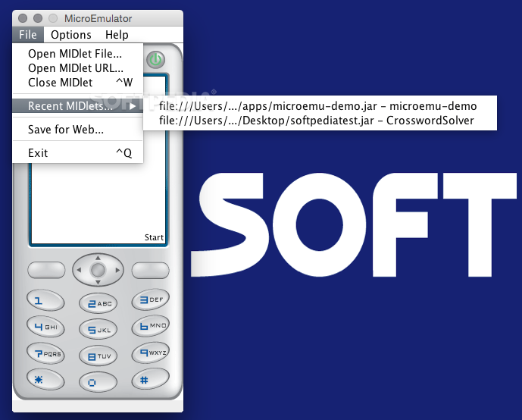
Task: Open the File menu
Action: click(x=27, y=35)
